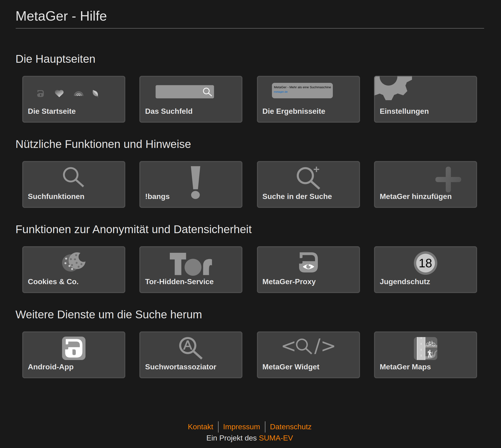Viewport: 501px width, 448px height.
Task: Click the 'Die Hauptseiten' heading
Action: (x=56, y=59)
